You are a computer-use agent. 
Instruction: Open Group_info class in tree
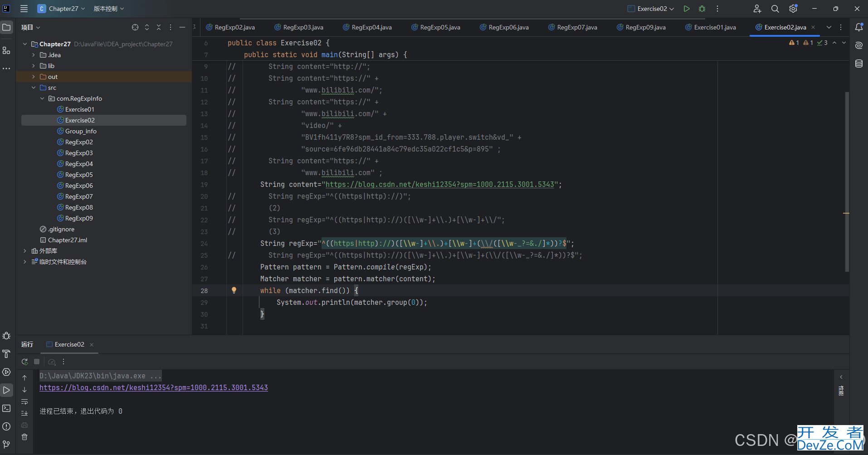81,131
